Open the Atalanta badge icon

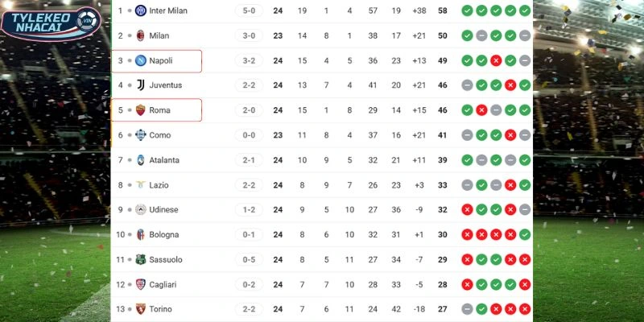[141, 160]
